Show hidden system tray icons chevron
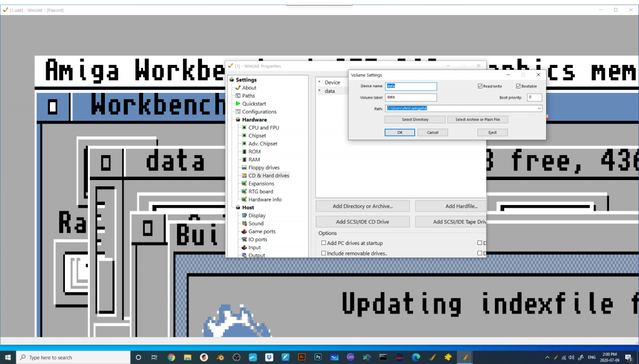 (547, 357)
